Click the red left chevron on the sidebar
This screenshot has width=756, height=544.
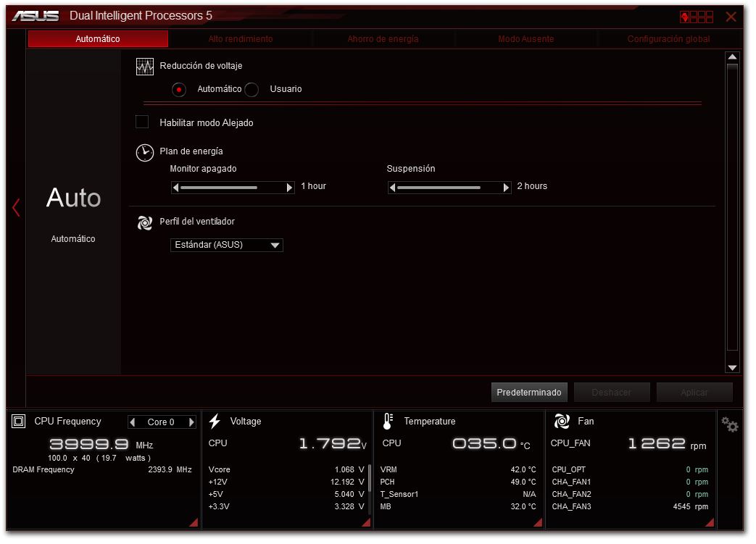click(x=16, y=208)
